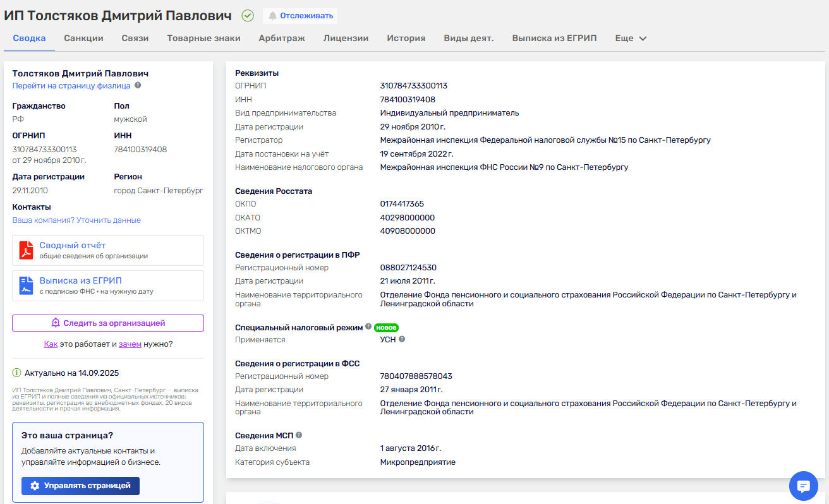Click the Как link
The image size is (829, 504).
tap(51, 344)
